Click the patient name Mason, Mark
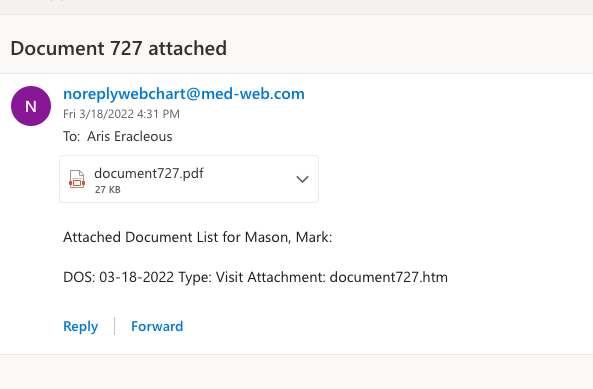 coord(288,237)
